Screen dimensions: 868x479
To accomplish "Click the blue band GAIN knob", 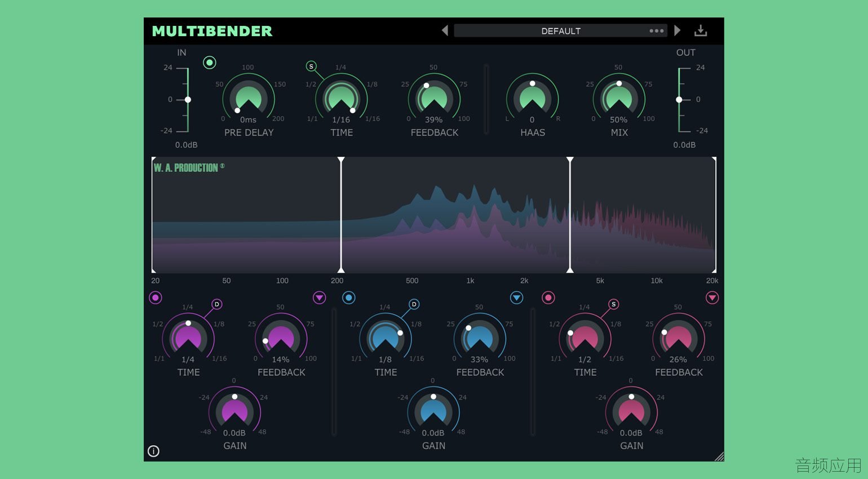I will [433, 411].
